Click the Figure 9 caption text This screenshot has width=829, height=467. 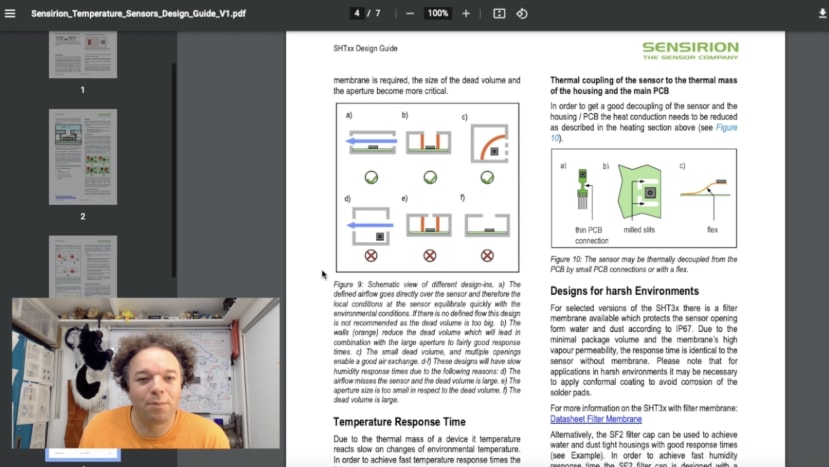(x=427, y=342)
